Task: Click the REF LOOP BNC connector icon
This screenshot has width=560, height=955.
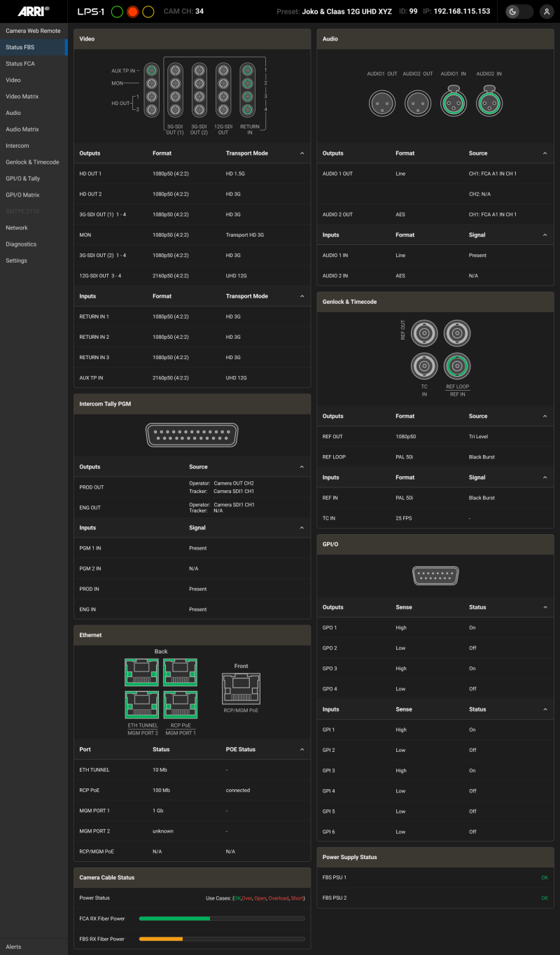Action: pyautogui.click(x=457, y=366)
